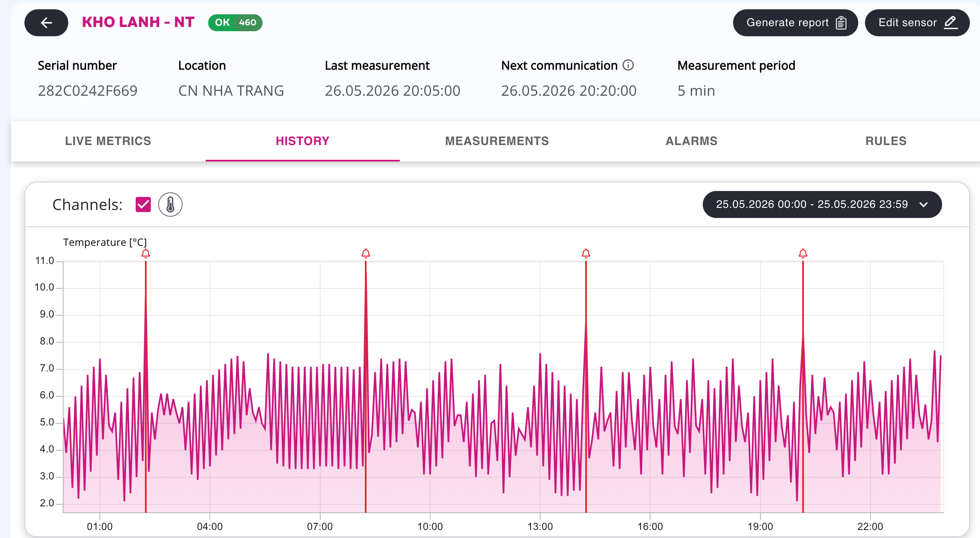980x538 pixels.
Task: Click the last measurement 26.05.2026 20:05:00
Action: click(x=393, y=91)
